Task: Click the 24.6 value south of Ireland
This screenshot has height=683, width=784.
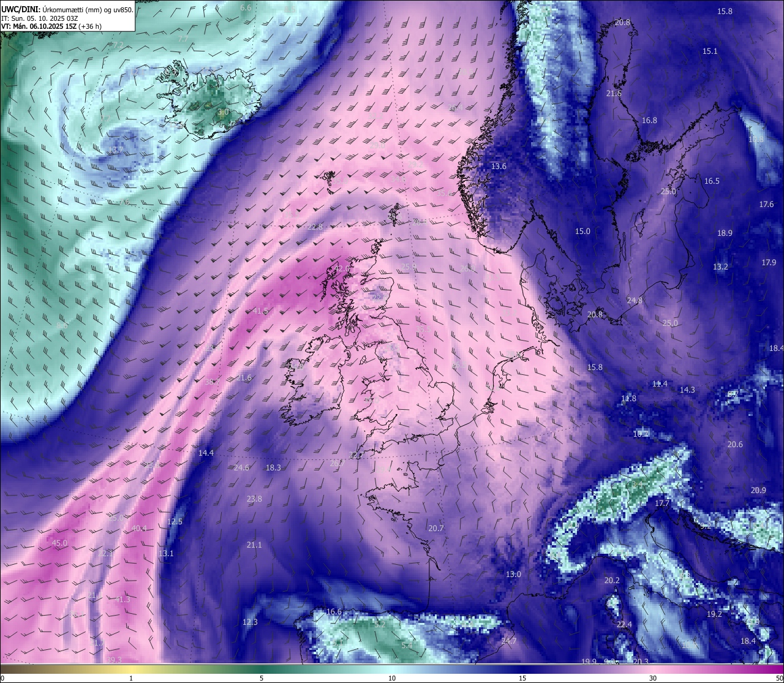Action: coord(241,468)
